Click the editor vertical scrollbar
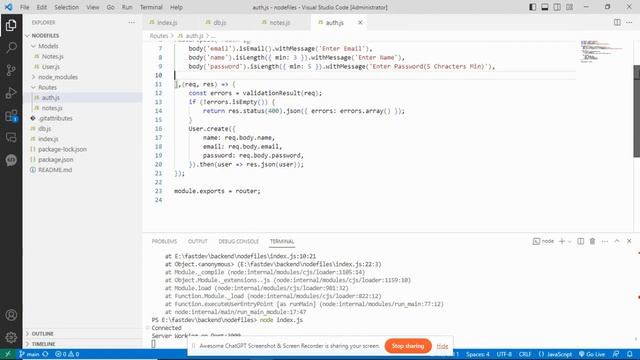This screenshot has width=640, height=360. tap(636, 111)
